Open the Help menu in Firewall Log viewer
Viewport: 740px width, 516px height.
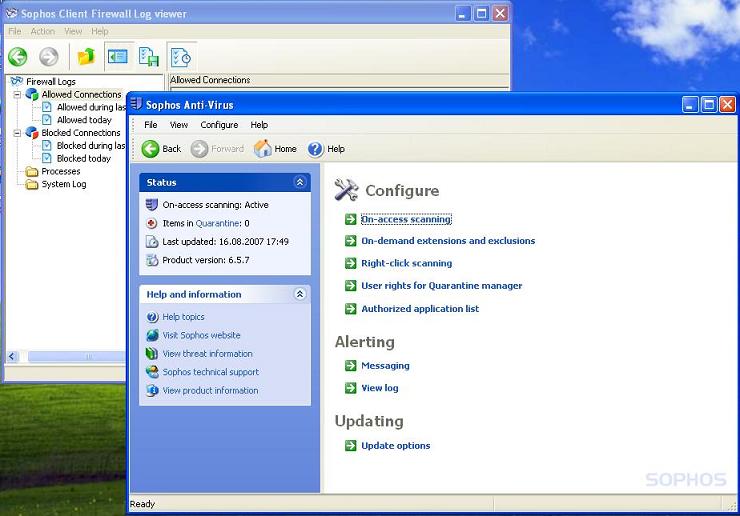pyautogui.click(x=100, y=31)
